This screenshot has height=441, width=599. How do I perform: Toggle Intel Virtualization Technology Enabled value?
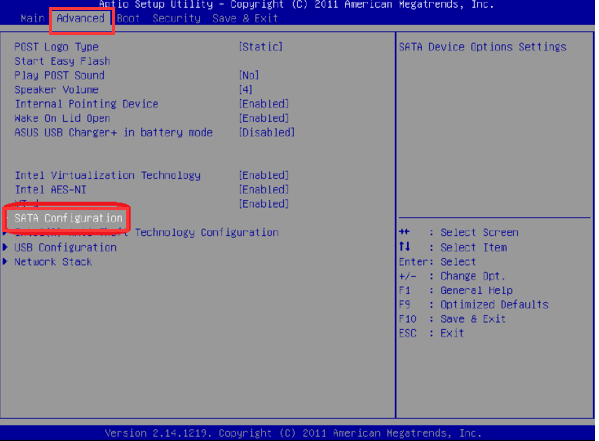tap(264, 175)
